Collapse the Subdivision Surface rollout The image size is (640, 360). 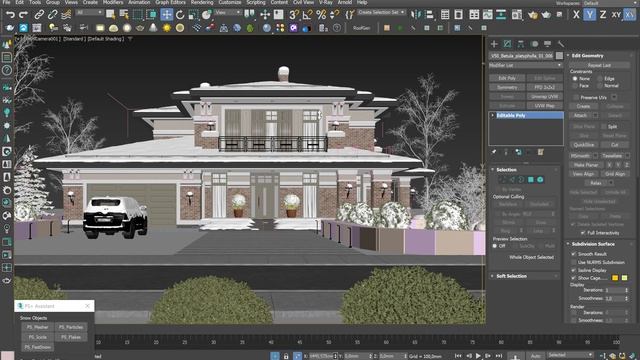point(593,244)
